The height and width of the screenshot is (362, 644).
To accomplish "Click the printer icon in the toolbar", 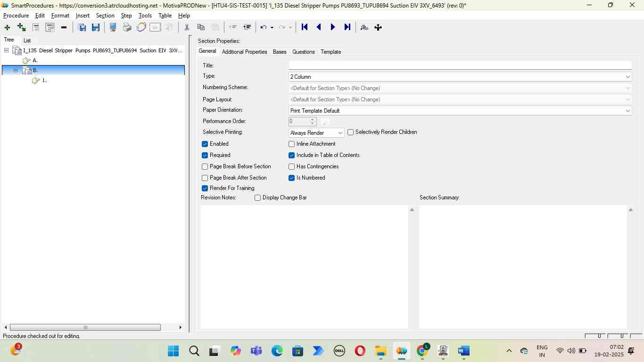I will point(127,27).
